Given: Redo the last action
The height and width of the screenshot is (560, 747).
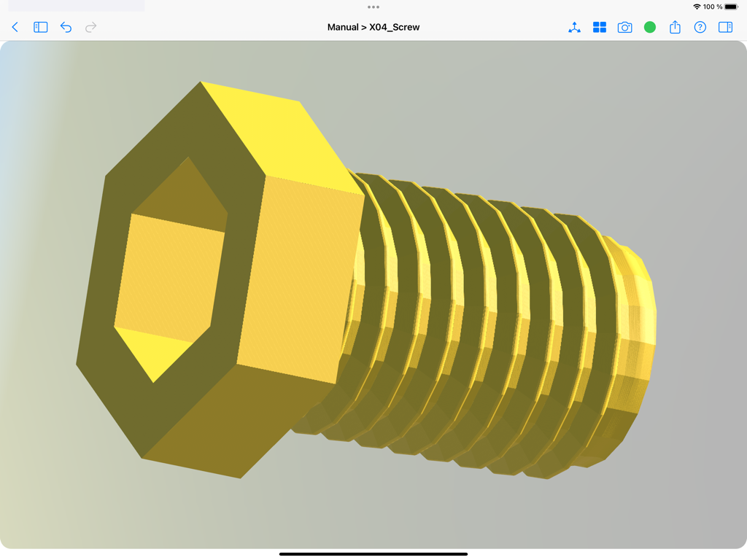Looking at the screenshot, I should pyautogui.click(x=90, y=27).
